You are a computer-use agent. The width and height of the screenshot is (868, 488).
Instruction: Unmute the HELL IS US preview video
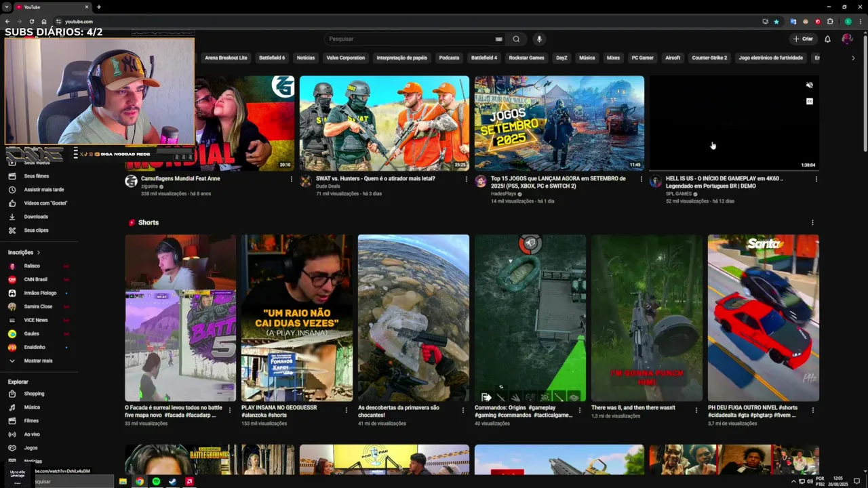809,85
